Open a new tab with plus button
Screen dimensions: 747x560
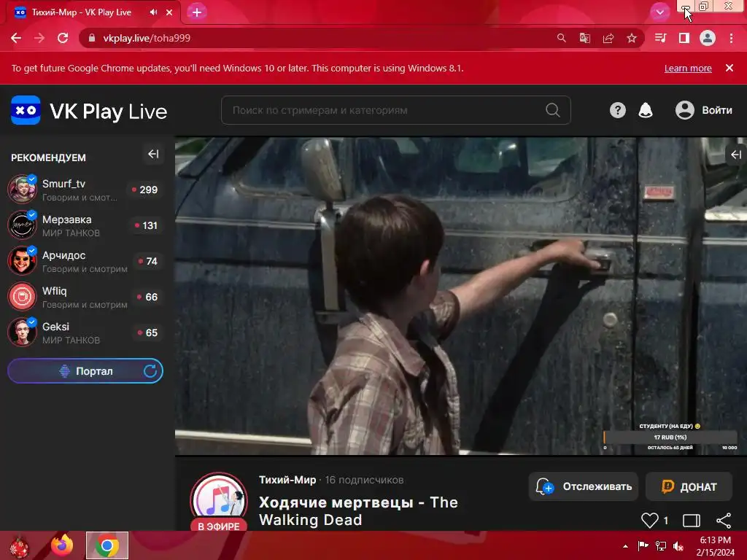pyautogui.click(x=197, y=12)
